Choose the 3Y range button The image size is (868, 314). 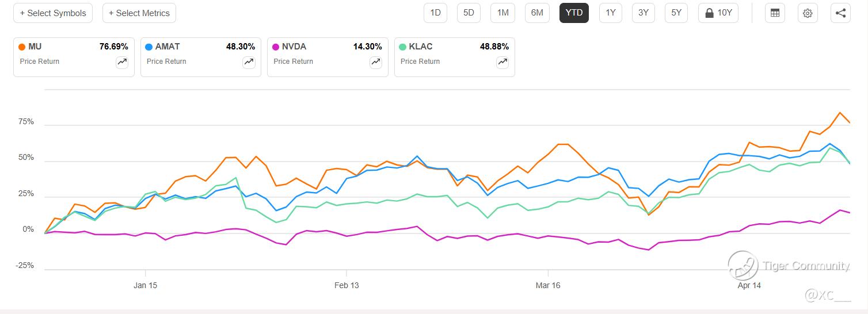tap(643, 13)
